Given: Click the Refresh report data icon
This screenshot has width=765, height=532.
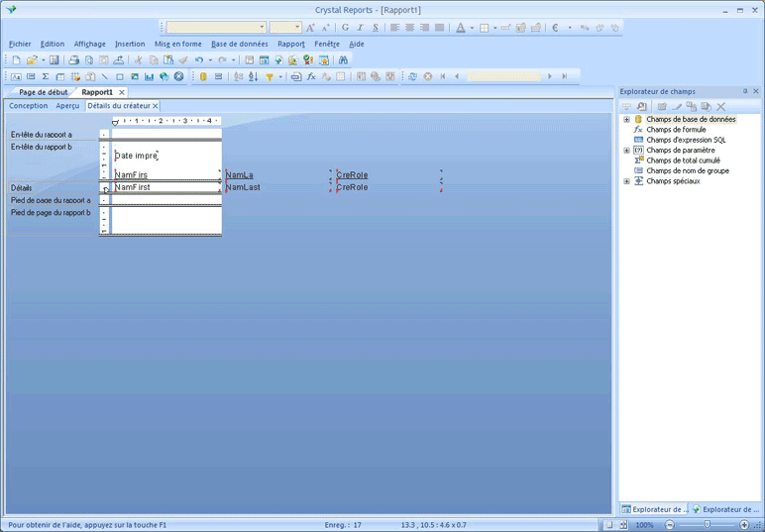Looking at the screenshot, I should (412, 76).
